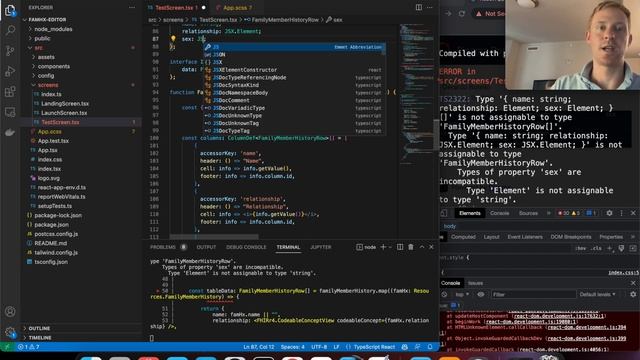Open DevTools Sources tab
The height and width of the screenshot is (360, 640).
(528, 213)
